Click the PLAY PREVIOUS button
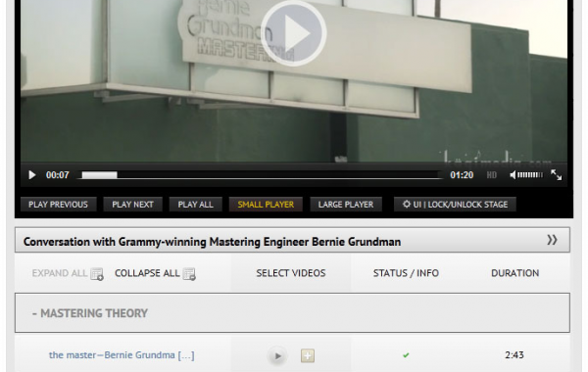 pyautogui.click(x=58, y=205)
